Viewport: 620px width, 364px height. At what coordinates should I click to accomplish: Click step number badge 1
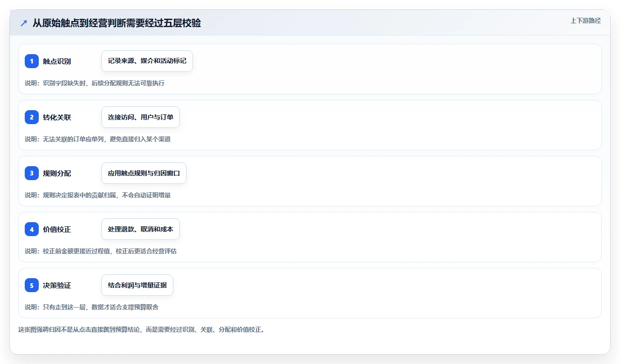32,61
